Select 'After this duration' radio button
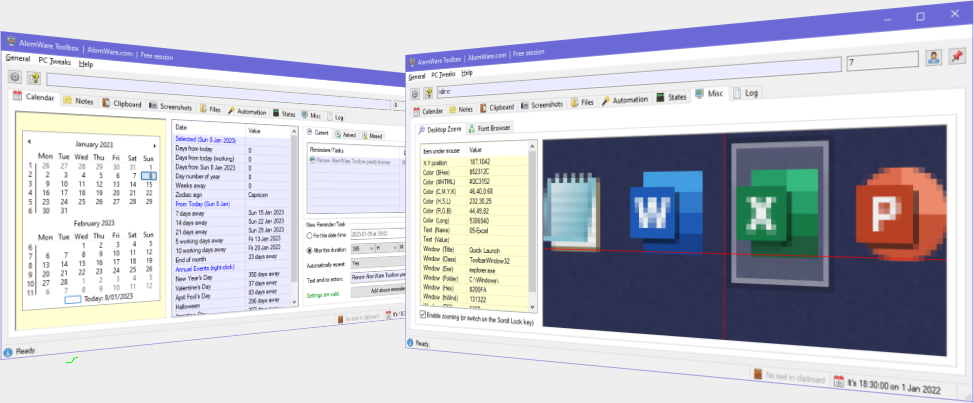This screenshot has height=403, width=974. click(309, 250)
